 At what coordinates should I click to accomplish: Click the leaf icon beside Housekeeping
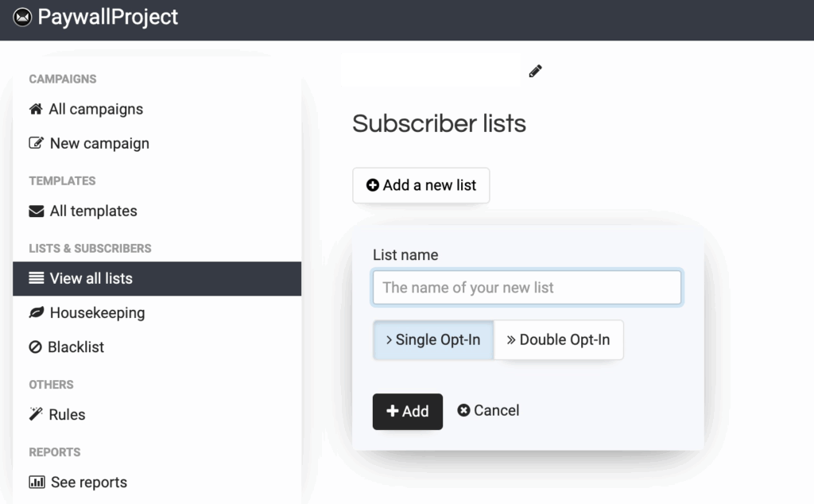coord(36,312)
